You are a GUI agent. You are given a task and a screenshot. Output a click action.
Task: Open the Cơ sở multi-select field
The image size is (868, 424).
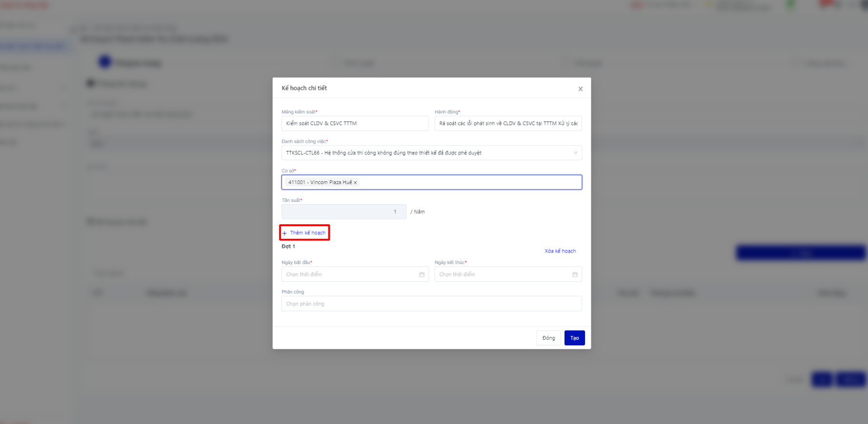tap(468, 182)
